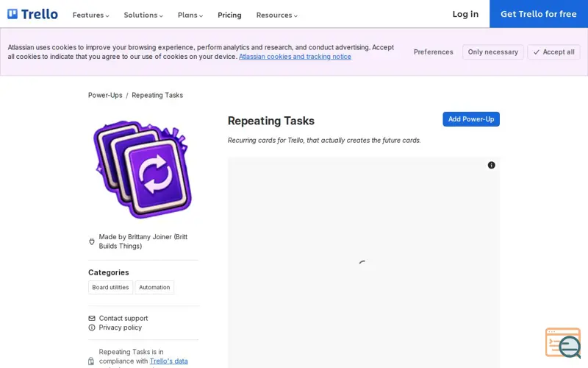Open the info icon in preview panel

tap(491, 165)
